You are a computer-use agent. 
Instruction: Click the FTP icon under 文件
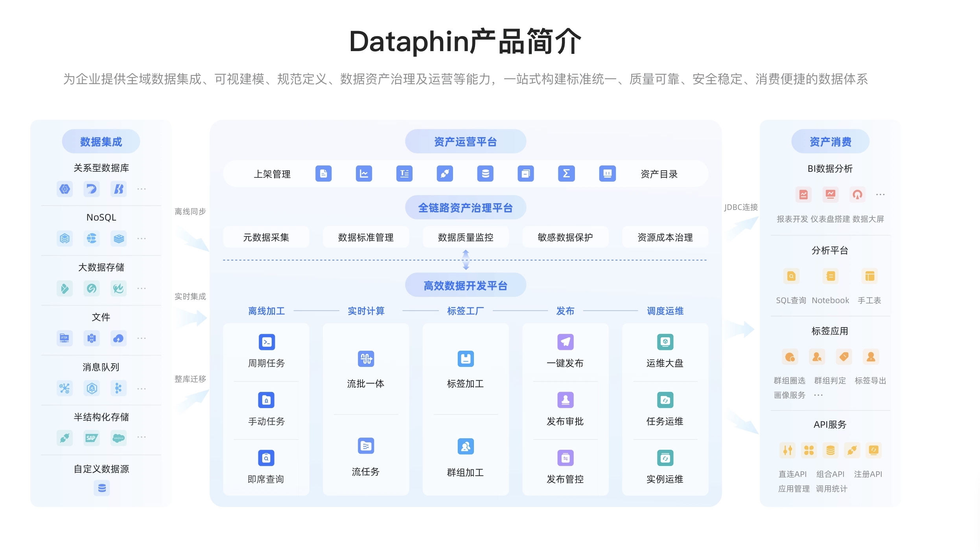64,338
